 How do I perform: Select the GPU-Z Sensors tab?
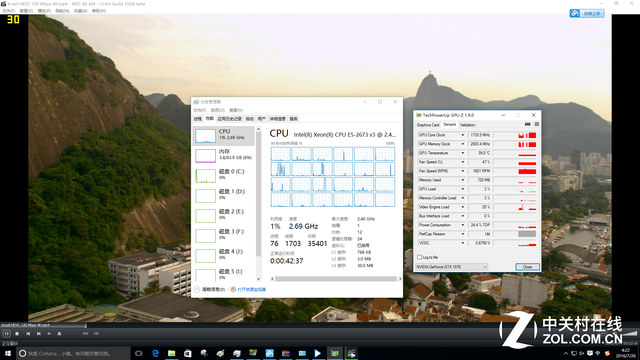pos(449,124)
